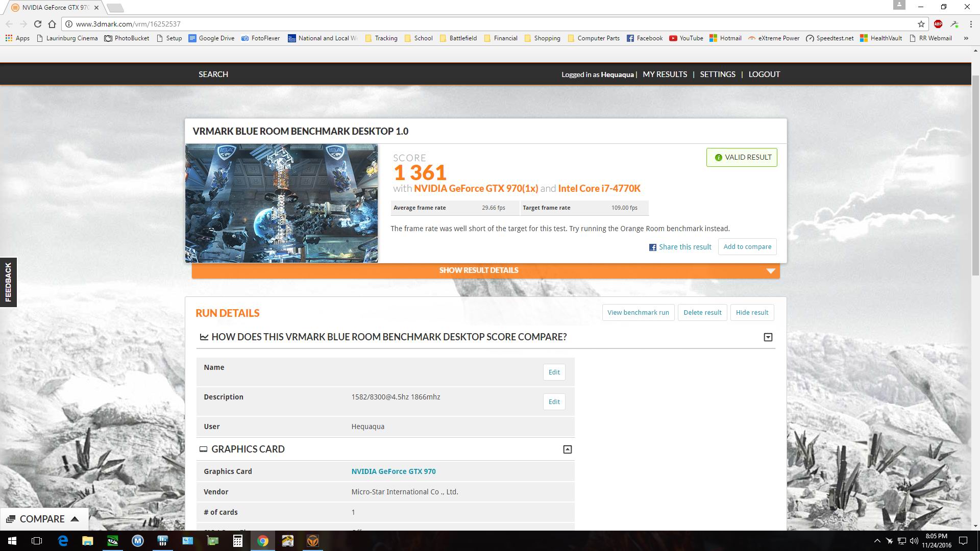Open the Calculator taskbar icon
The width and height of the screenshot is (980, 551).
[x=237, y=541]
